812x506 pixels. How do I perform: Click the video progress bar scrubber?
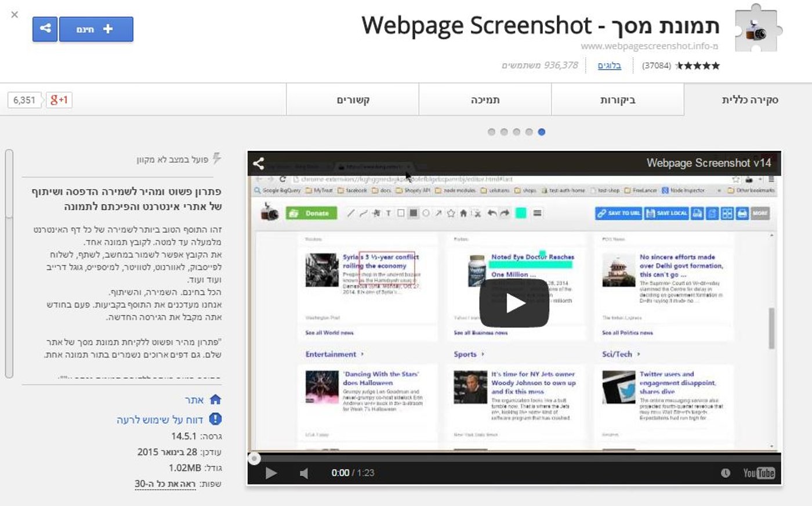(x=254, y=458)
